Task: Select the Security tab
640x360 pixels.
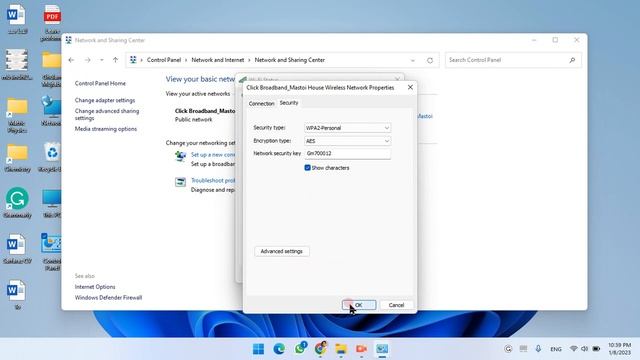Action: point(289,103)
